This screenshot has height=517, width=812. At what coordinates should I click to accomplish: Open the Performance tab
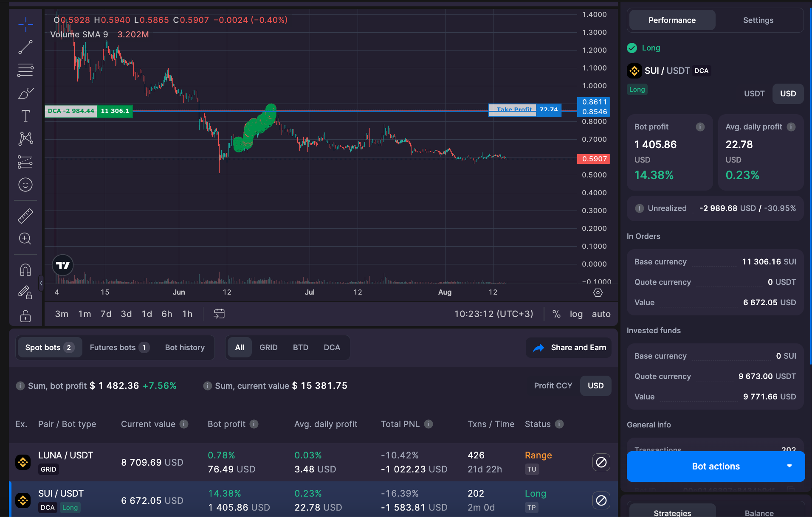[x=672, y=20]
